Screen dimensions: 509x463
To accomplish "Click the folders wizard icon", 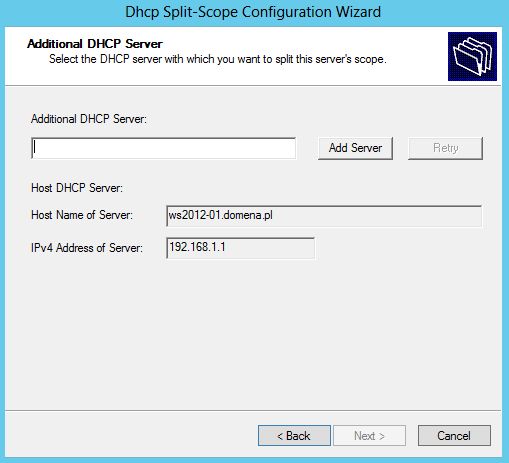I will coord(472,56).
